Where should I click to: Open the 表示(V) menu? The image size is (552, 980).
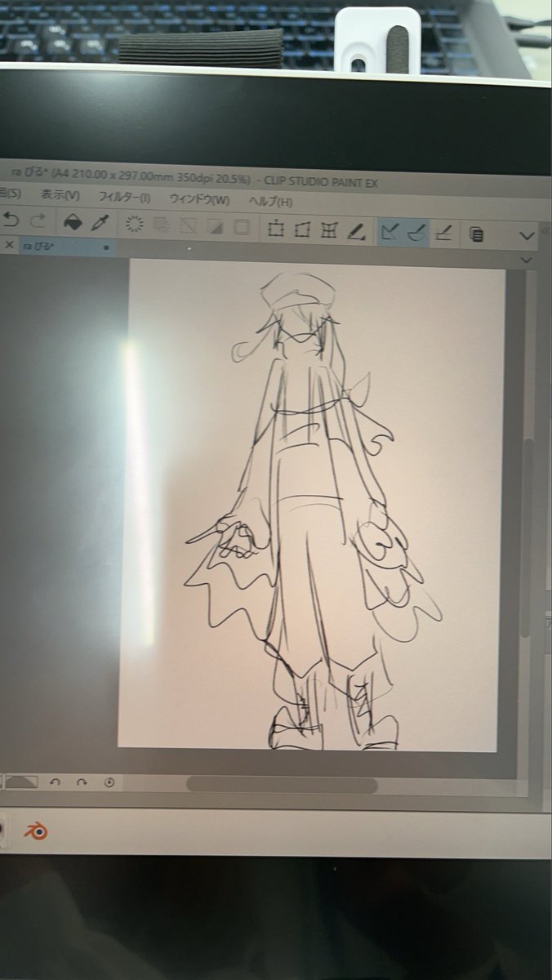click(x=60, y=195)
